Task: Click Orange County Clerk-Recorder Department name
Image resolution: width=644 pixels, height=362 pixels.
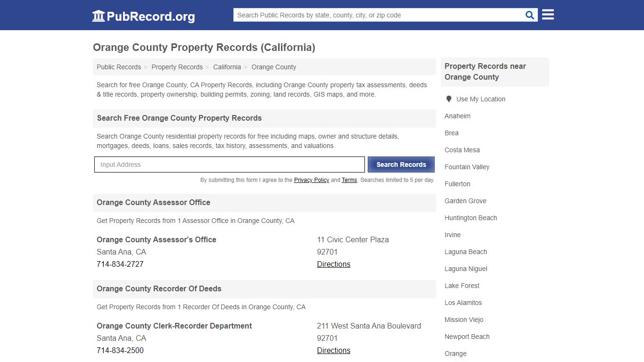Action: click(174, 326)
